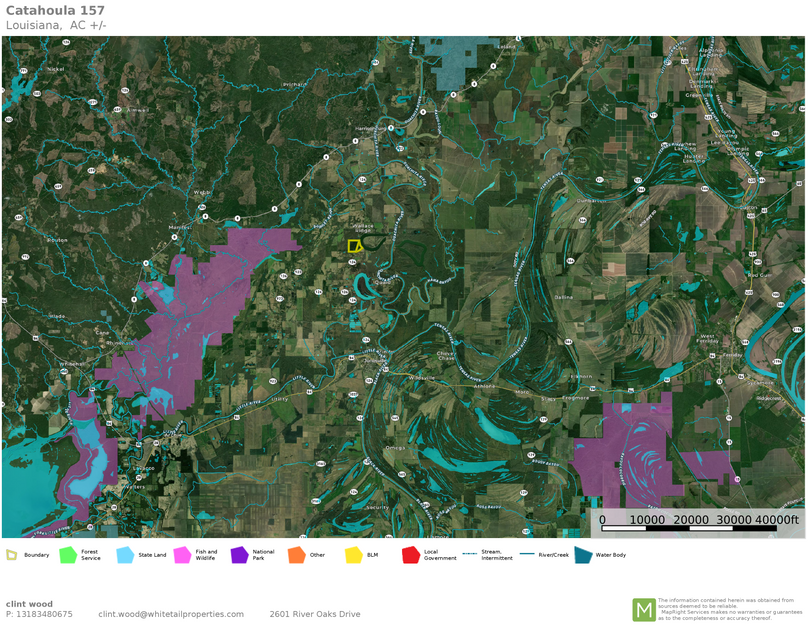This screenshot has height=625, width=808.
Task: Pick the pink Fish and Wildlife swatch
Action: click(182, 555)
